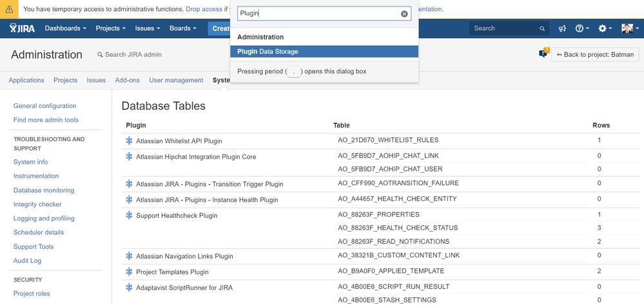Open Find more admin tools link
Viewport: 644px width, 305px height.
[46, 120]
